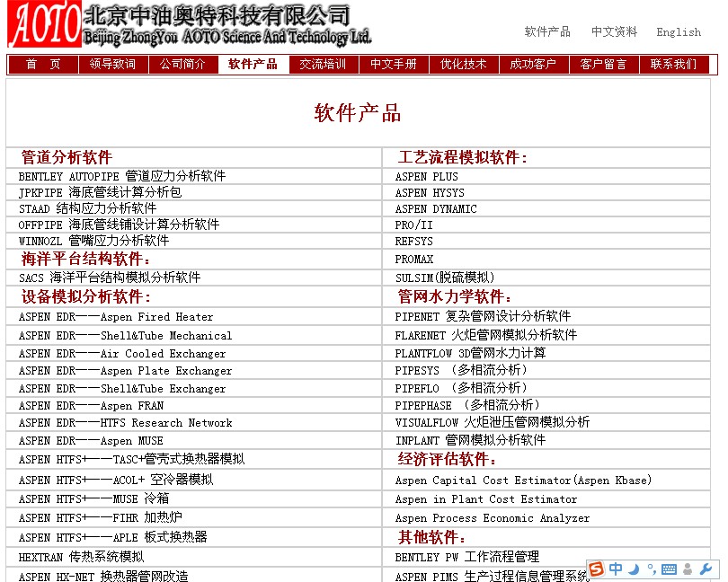Open WINNOZL 管嘴应力分析软件
Viewport: 728px width, 582px height.
93,242
